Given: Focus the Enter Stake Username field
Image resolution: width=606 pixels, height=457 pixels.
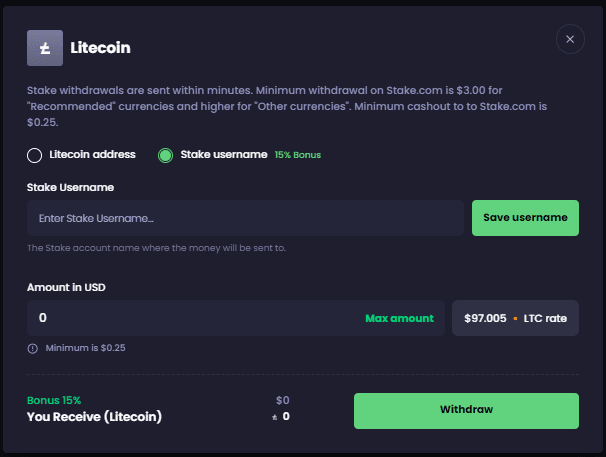Looking at the screenshot, I should tap(245, 218).
